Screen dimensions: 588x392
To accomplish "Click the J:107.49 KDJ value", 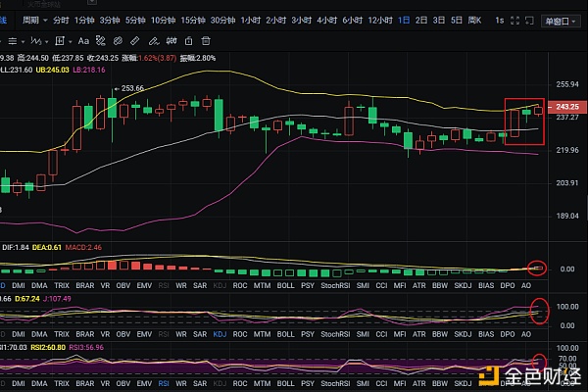I will [x=57, y=299].
